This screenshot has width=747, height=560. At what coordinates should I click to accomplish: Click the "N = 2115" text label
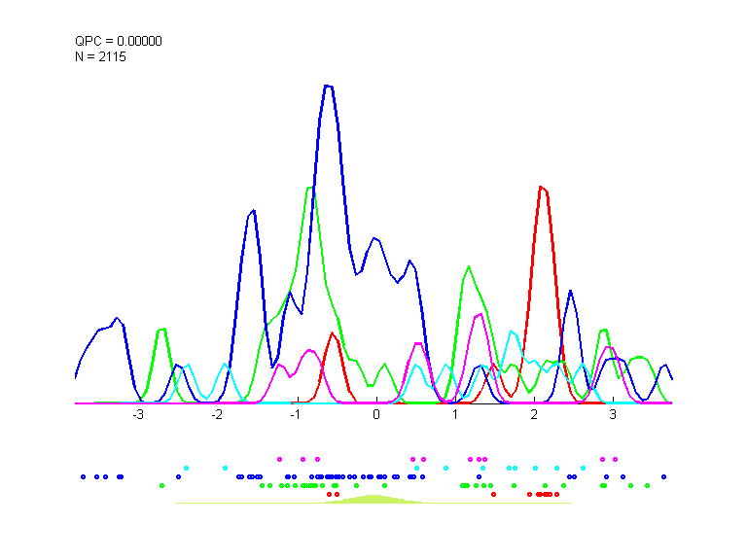(x=101, y=56)
